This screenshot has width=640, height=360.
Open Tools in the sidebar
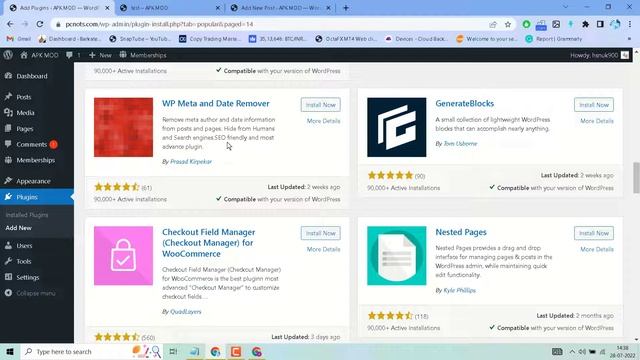point(24,261)
